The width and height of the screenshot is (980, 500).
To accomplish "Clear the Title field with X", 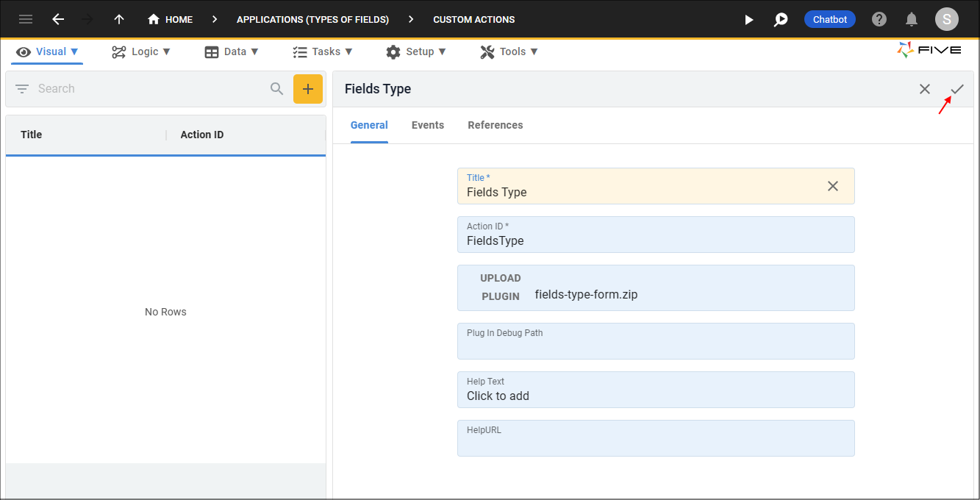I will click(x=833, y=186).
